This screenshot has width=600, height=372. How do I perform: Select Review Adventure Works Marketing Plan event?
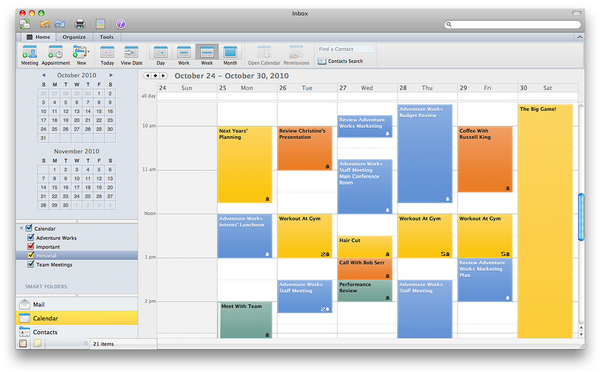pyautogui.click(x=485, y=280)
